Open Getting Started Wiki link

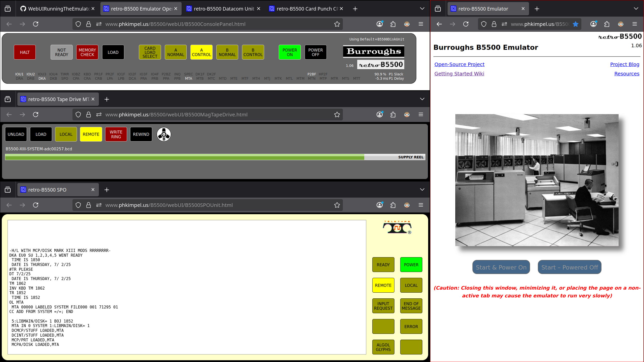tap(459, 74)
